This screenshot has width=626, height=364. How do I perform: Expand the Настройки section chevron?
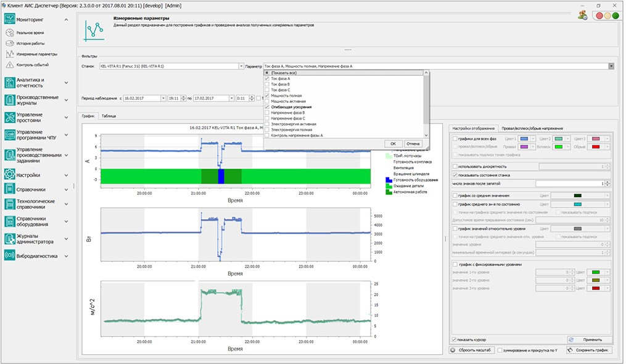[x=66, y=175]
